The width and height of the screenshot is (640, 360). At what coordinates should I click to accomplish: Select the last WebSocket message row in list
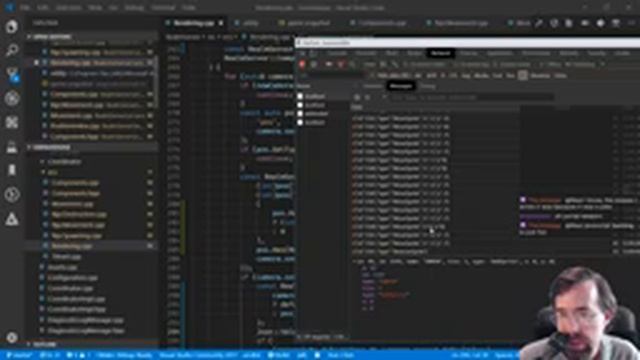tap(482, 252)
